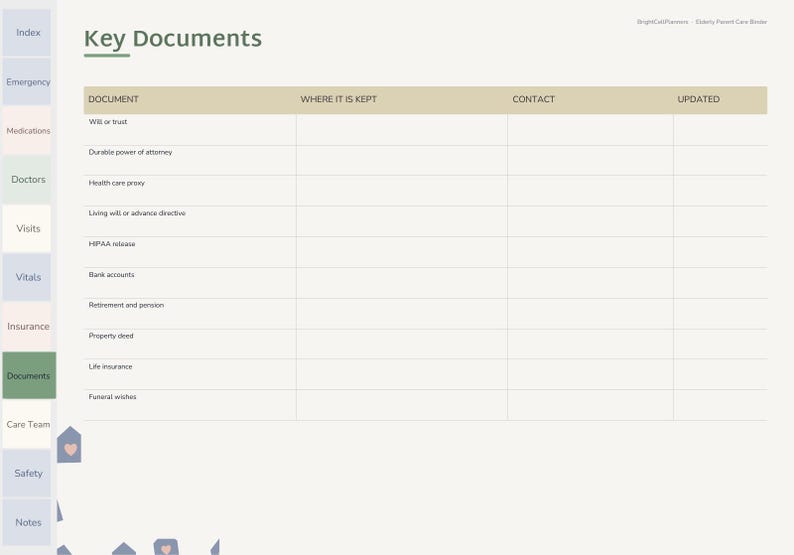Select Living will or advance directive label
The image size is (794, 555).
[137, 213]
